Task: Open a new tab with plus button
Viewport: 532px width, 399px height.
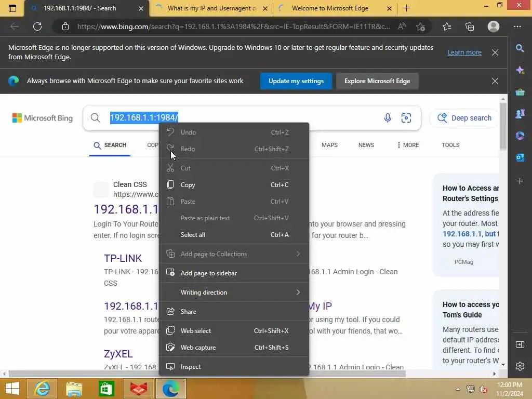Action: 406,8
